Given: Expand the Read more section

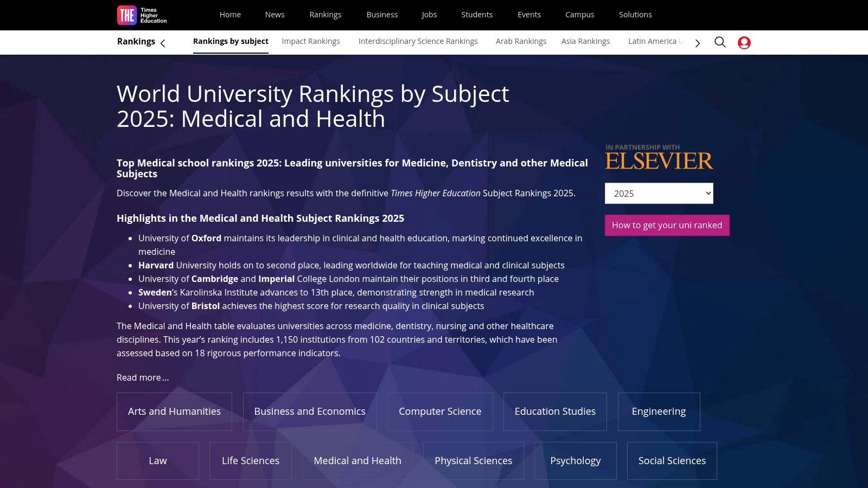Looking at the screenshot, I should tap(142, 377).
